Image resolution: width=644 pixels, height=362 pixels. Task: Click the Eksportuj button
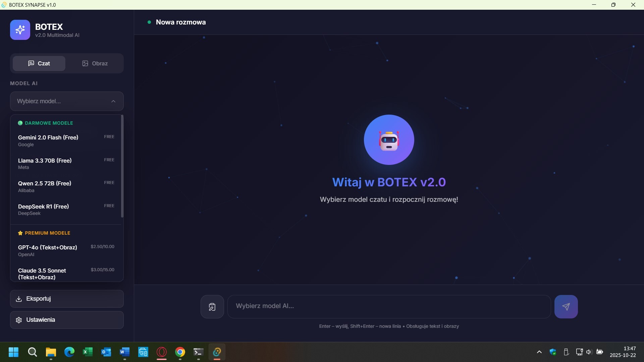point(67,299)
